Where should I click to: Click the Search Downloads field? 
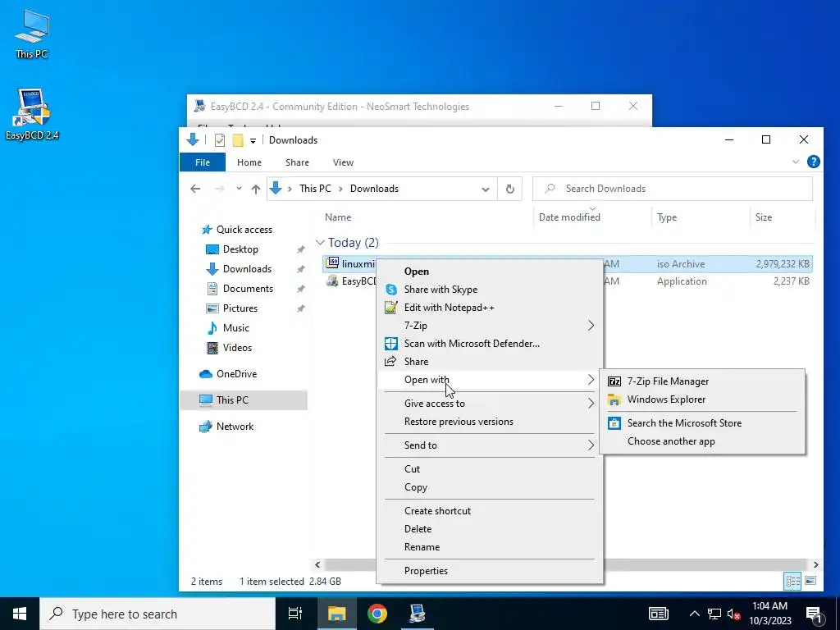673,189
